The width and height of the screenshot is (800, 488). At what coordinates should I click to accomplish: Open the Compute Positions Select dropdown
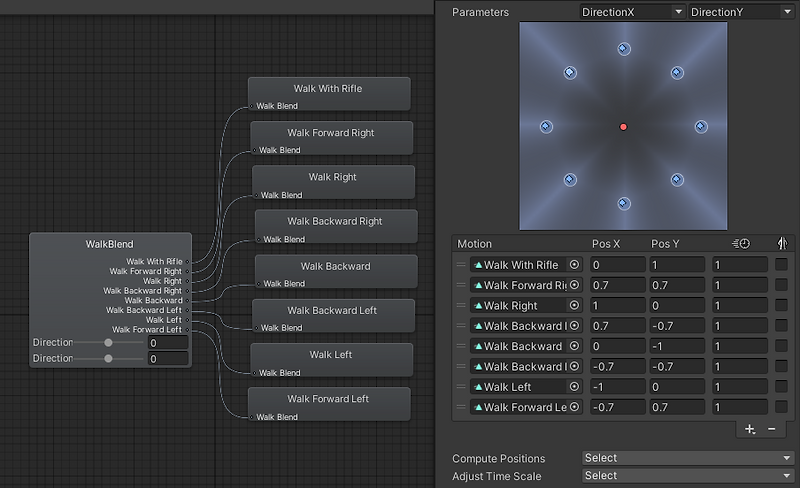click(688, 458)
